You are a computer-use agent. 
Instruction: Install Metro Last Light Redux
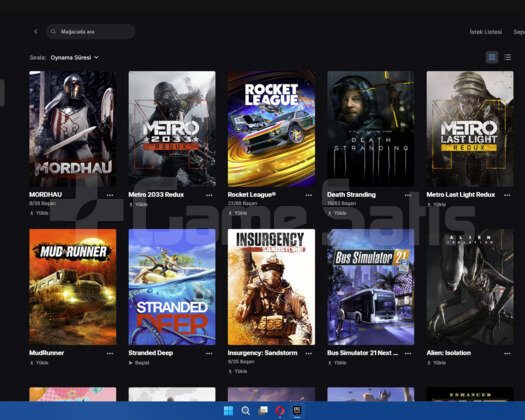[436, 204]
